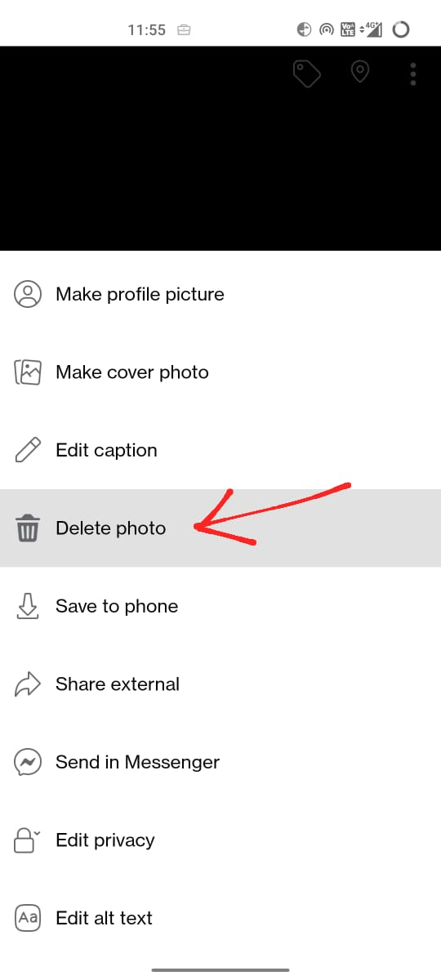Select Send in Messenger
The width and height of the screenshot is (441, 980).
pyautogui.click(x=220, y=762)
